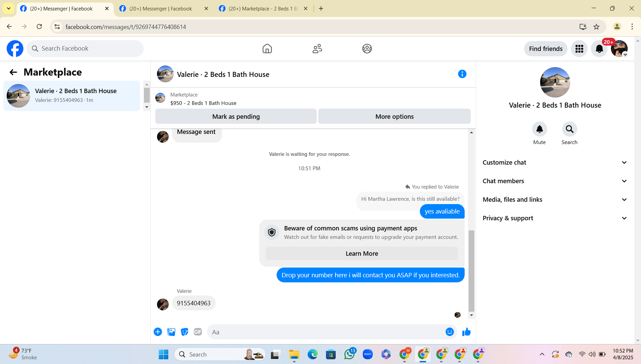Click Learn More about payment scams
Image resolution: width=641 pixels, height=364 pixels.
click(362, 253)
